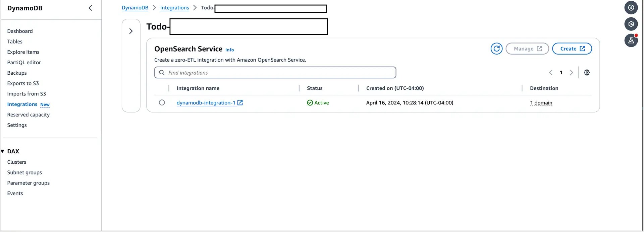
Task: Click the OpenSearch Service heading
Action: (x=188, y=49)
